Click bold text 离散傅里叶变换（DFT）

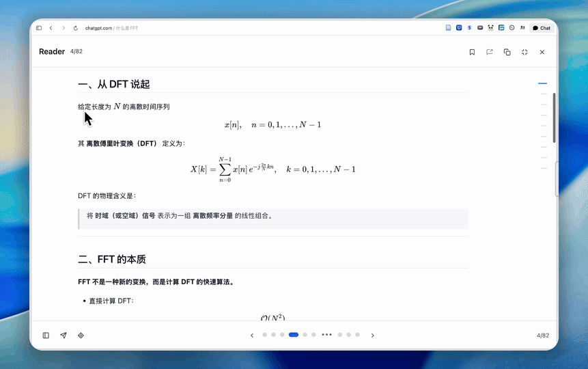(122, 143)
